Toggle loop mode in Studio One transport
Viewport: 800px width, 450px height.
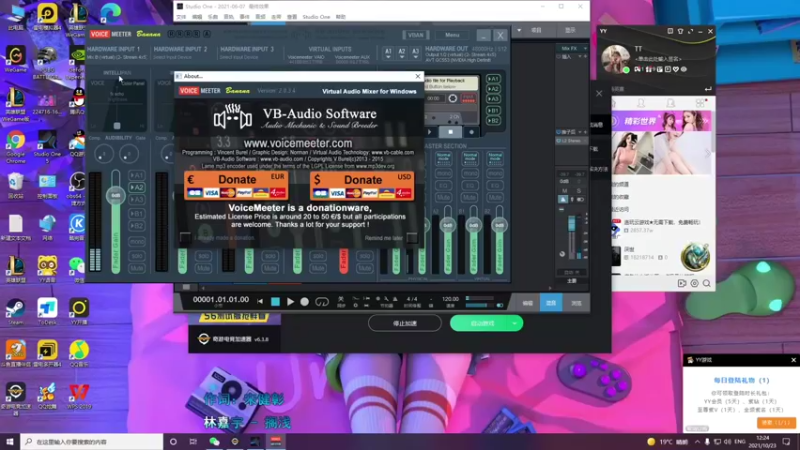tap(322, 302)
